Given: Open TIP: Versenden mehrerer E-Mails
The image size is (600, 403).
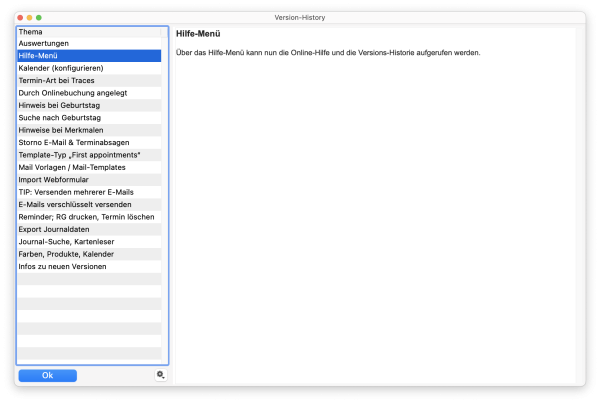Looking at the screenshot, I should point(75,192).
